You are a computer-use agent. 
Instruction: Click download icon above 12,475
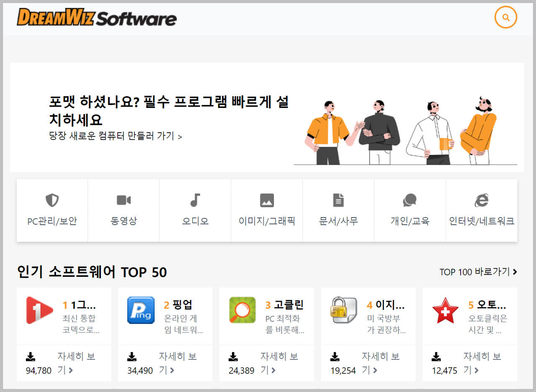[436, 357]
